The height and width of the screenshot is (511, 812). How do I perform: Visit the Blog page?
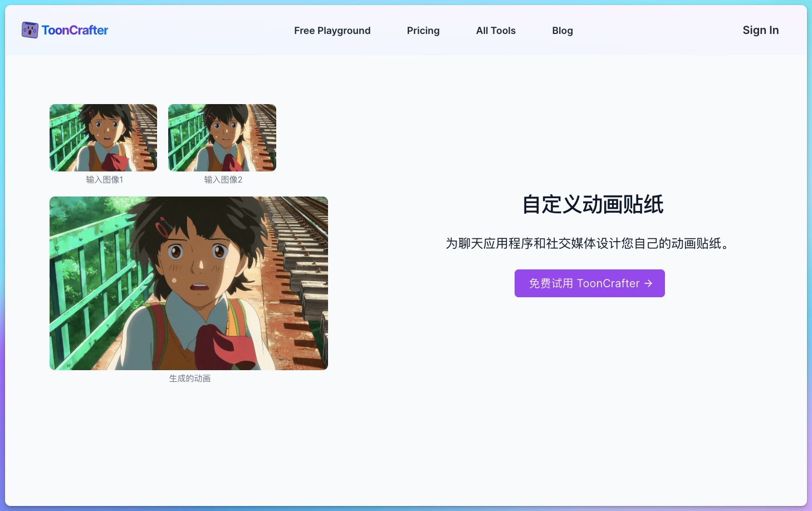(x=562, y=31)
